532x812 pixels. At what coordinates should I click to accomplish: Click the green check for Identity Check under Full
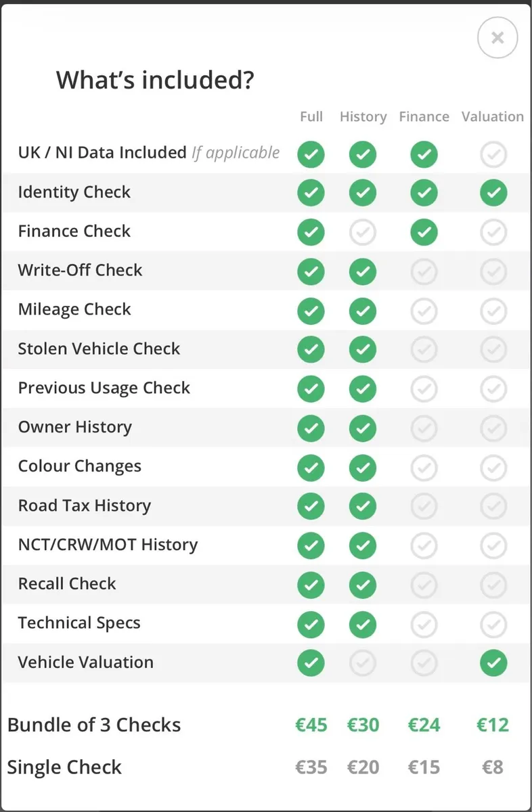point(311,193)
